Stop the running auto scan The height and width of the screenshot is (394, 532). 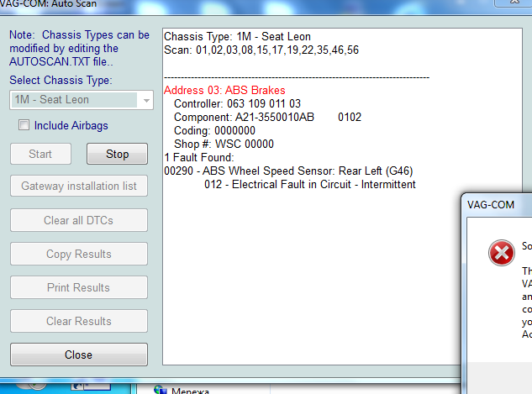(x=117, y=154)
